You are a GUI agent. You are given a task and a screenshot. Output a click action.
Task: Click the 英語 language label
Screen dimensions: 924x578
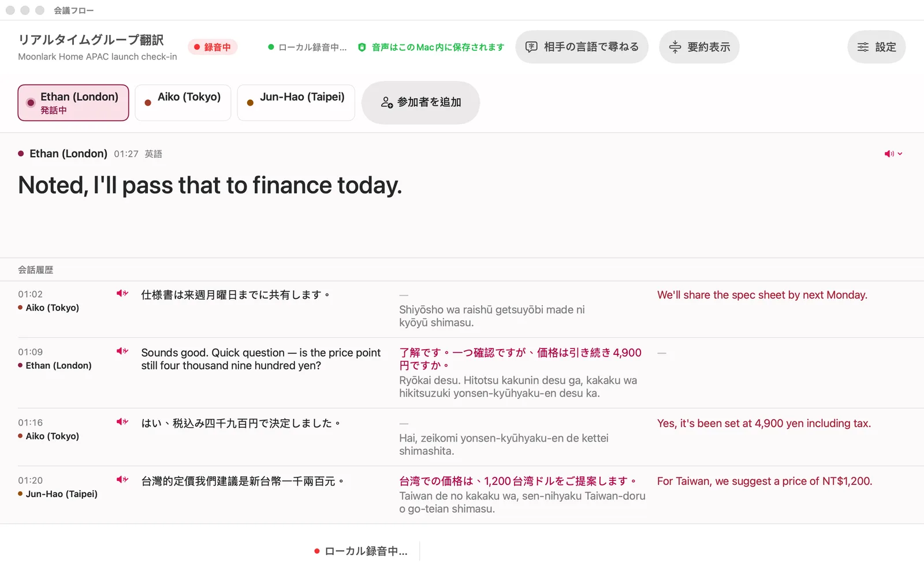[x=153, y=154]
